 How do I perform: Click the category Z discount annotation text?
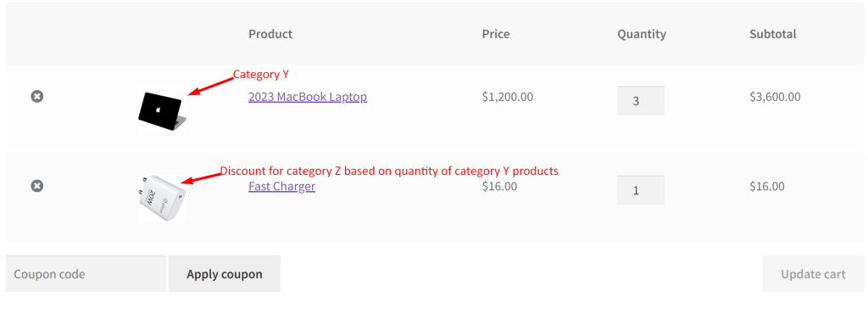pos(389,171)
